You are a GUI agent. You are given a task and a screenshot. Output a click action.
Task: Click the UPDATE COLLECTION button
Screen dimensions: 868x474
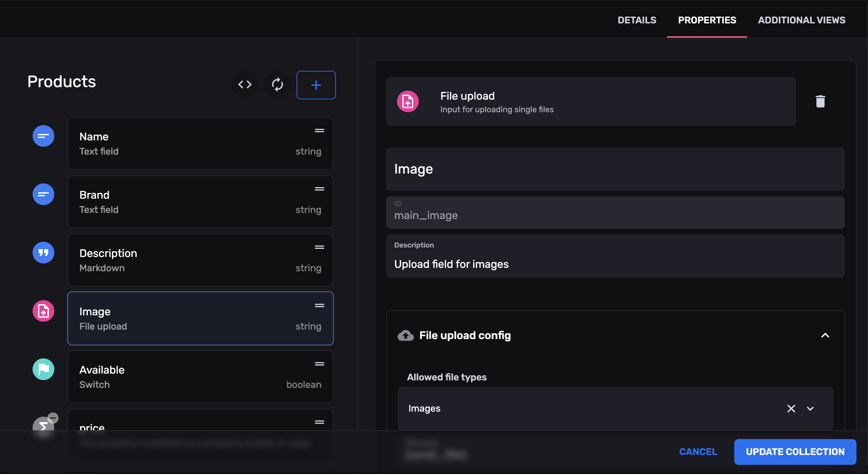click(795, 451)
